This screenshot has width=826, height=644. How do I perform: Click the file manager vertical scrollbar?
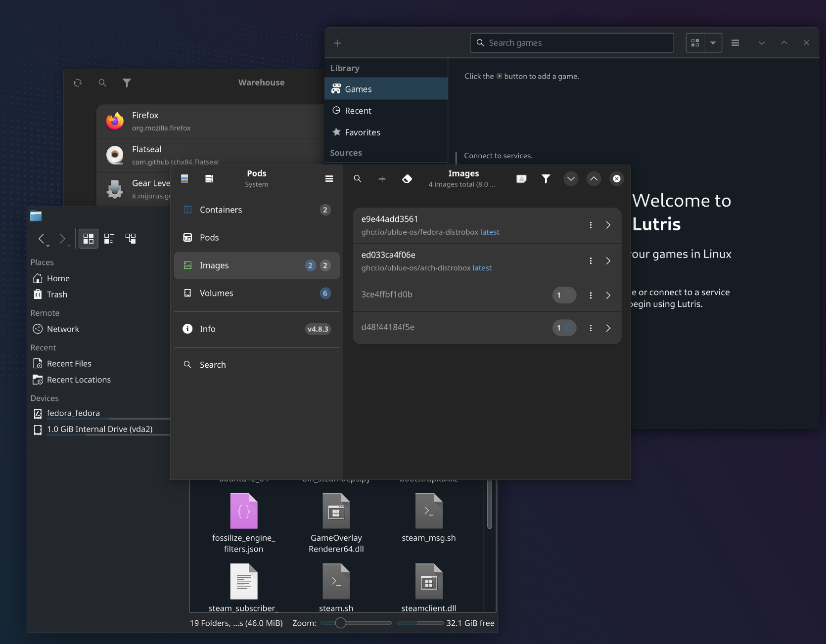[x=490, y=505]
